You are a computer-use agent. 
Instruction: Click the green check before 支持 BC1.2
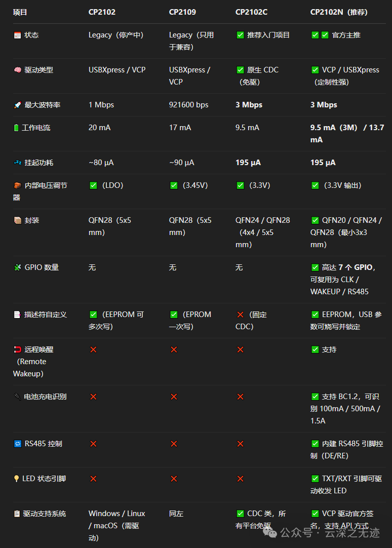tap(315, 397)
